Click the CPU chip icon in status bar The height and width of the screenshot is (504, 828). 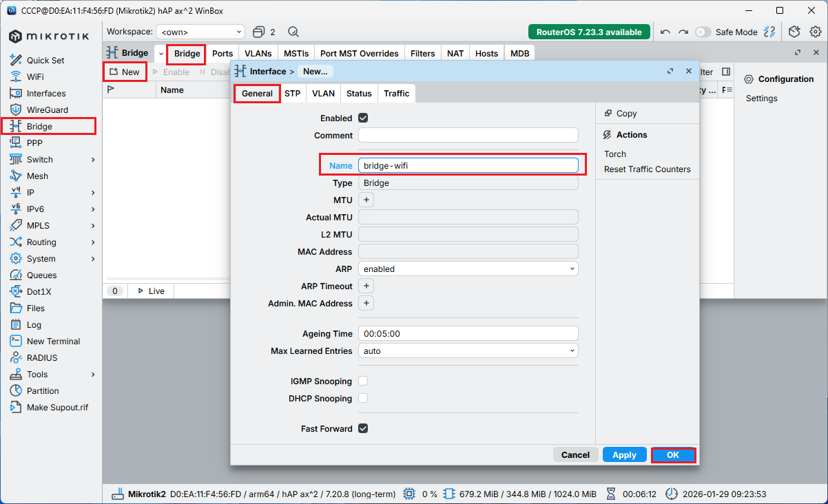(x=409, y=494)
